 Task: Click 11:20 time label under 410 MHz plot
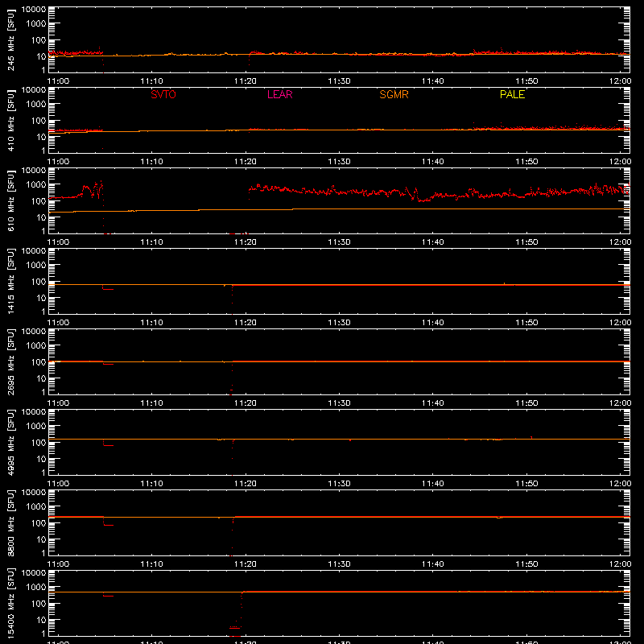point(246,162)
